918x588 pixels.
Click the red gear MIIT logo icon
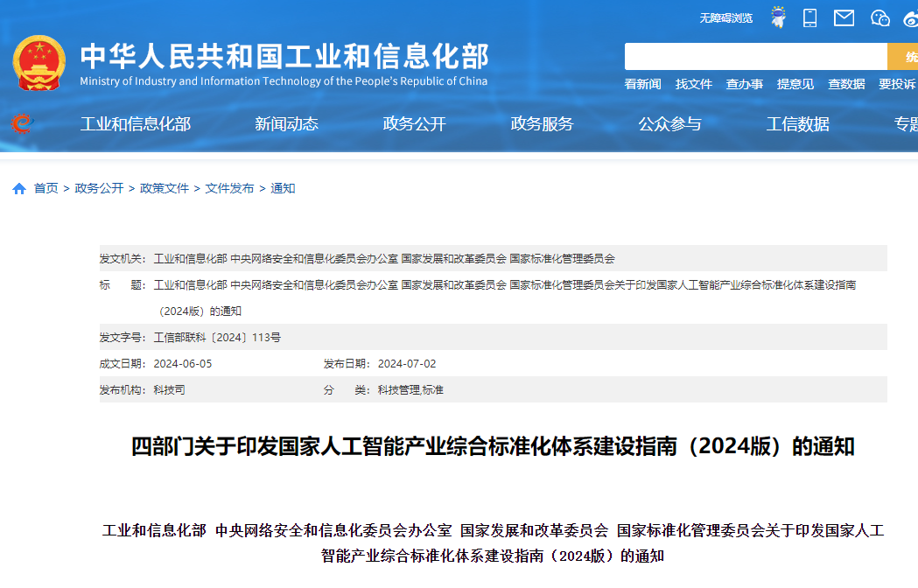click(x=21, y=124)
